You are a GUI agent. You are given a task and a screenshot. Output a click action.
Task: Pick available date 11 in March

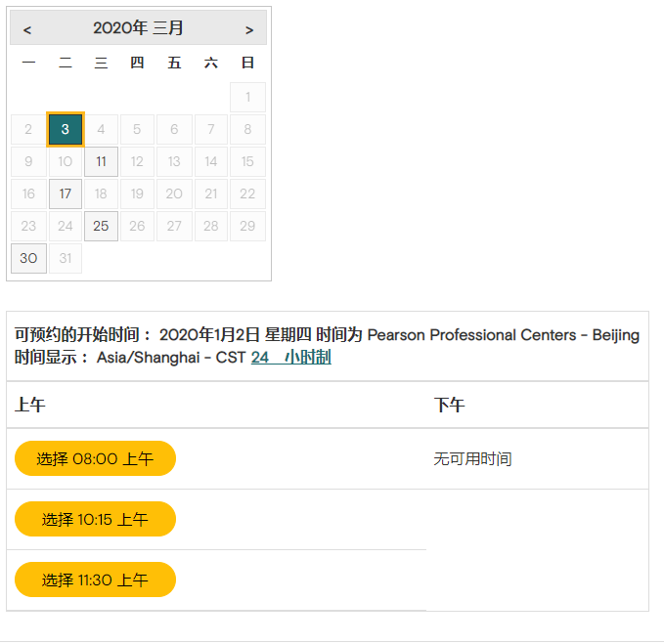click(101, 161)
